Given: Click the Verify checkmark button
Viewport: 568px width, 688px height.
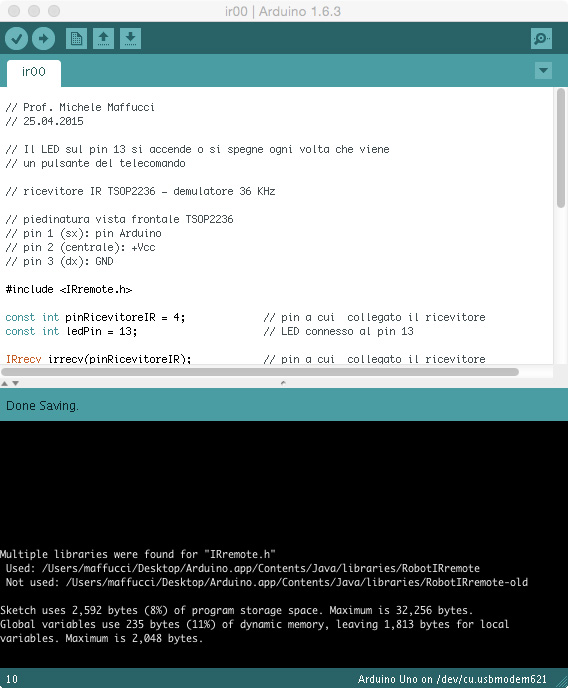Looking at the screenshot, I should [x=17, y=39].
